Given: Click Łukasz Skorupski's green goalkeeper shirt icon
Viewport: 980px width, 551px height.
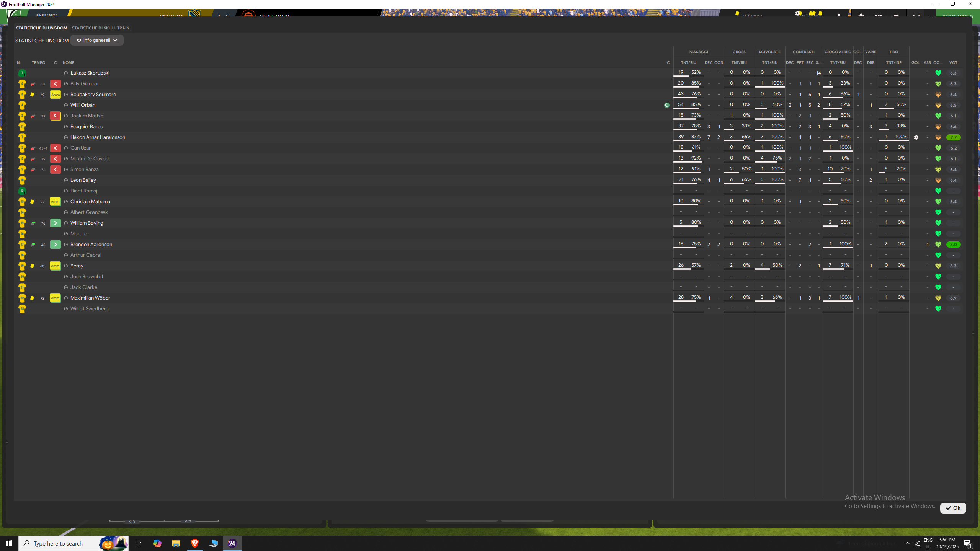Looking at the screenshot, I should (x=22, y=73).
